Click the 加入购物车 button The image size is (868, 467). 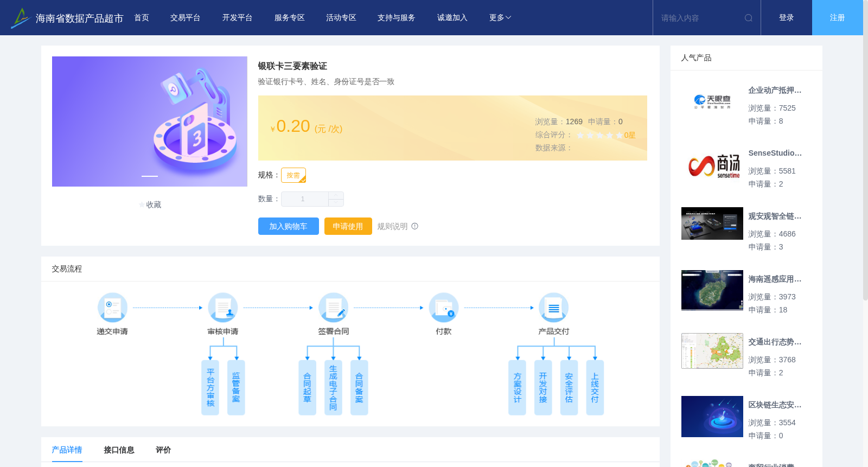(x=289, y=226)
